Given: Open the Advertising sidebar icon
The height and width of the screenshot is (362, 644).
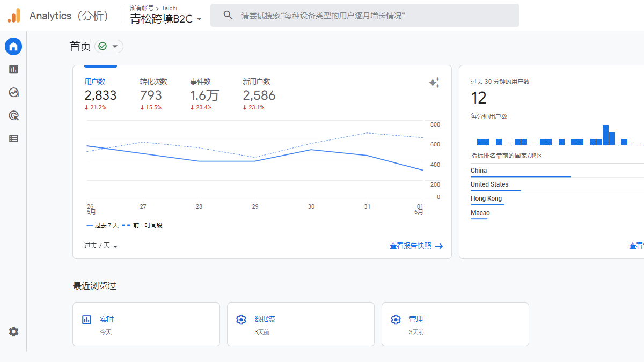Looking at the screenshot, I should point(13,115).
